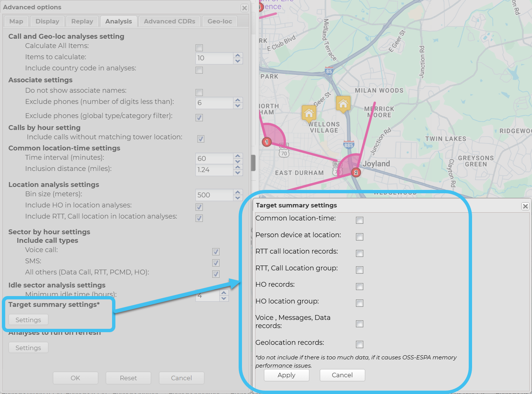Image resolution: width=532 pixels, height=394 pixels.
Task: Check the Geolocation records option
Action: (x=360, y=344)
